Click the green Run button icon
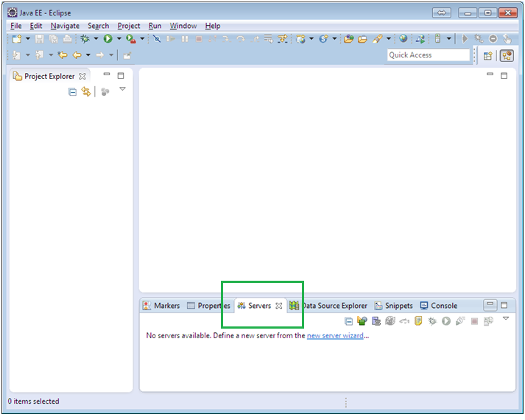 (x=108, y=39)
